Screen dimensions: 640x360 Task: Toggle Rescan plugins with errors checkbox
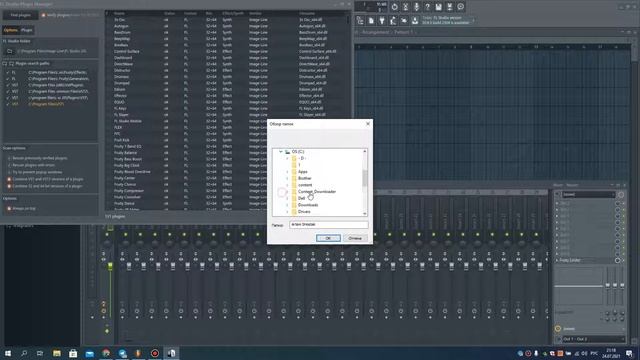click(x=9, y=165)
